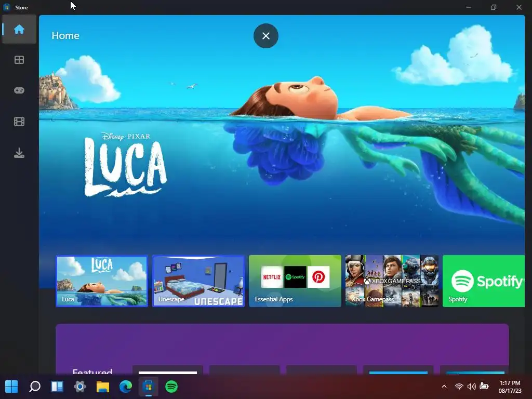Open the clock and date flyout
This screenshot has width=532, height=399.
point(510,387)
